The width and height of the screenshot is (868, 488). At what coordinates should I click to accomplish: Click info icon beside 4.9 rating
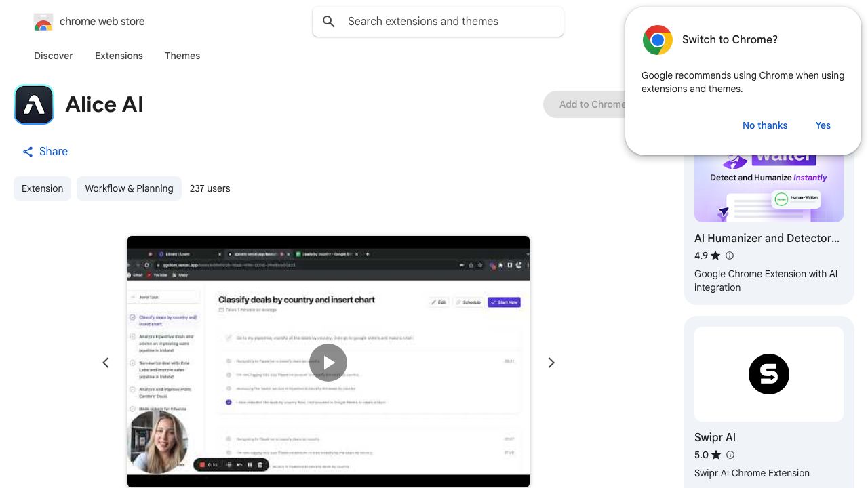730,256
